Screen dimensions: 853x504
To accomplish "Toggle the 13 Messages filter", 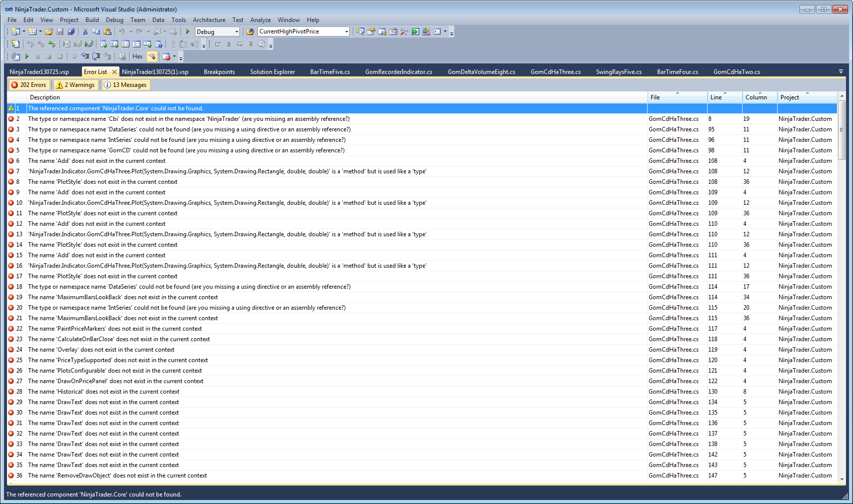I will coord(125,85).
